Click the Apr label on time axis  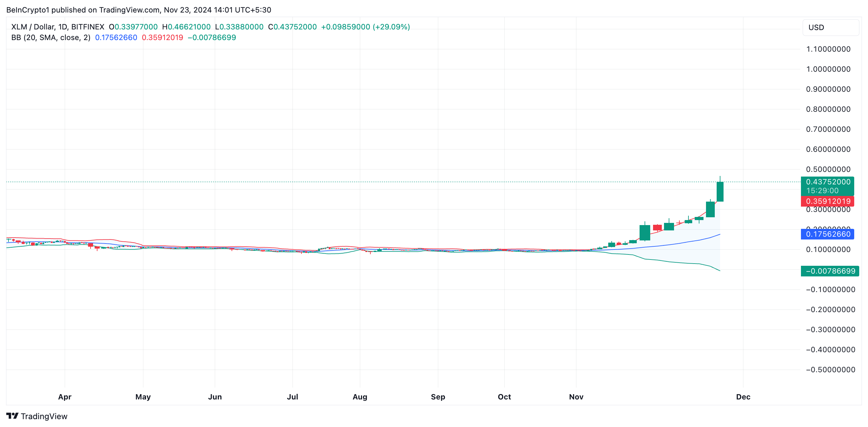(65, 397)
